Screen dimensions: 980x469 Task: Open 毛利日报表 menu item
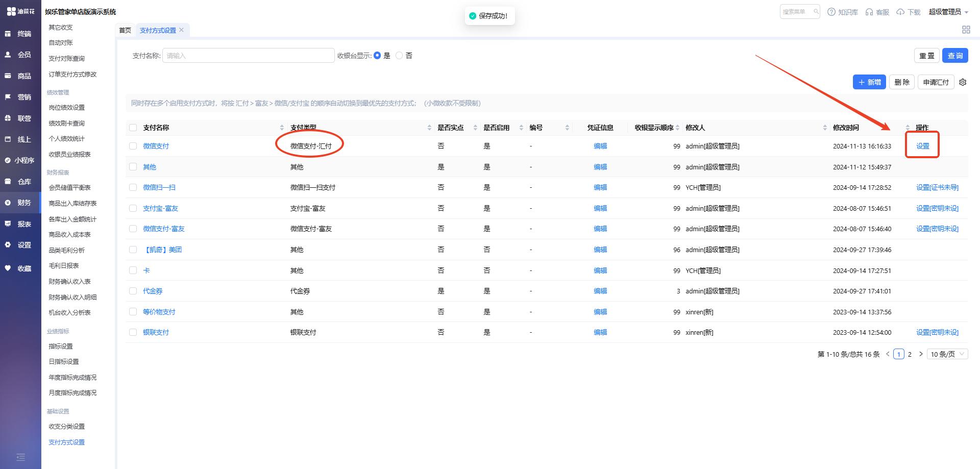[63, 266]
